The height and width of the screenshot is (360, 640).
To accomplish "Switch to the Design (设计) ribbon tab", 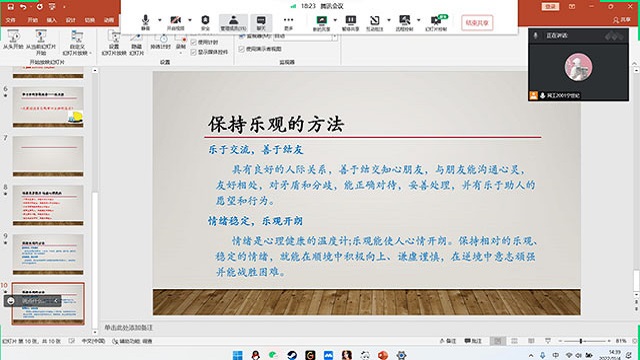I will point(71,20).
